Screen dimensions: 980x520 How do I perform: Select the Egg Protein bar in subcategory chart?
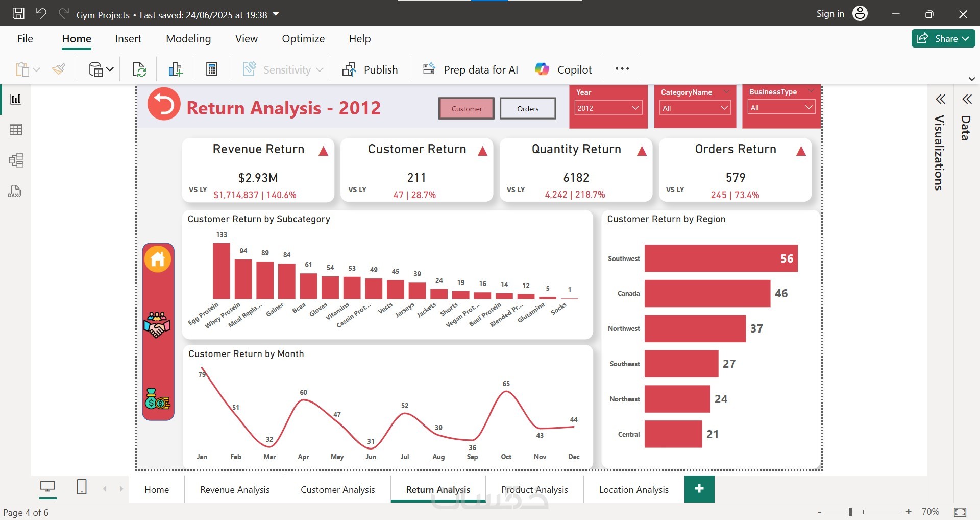(222, 271)
